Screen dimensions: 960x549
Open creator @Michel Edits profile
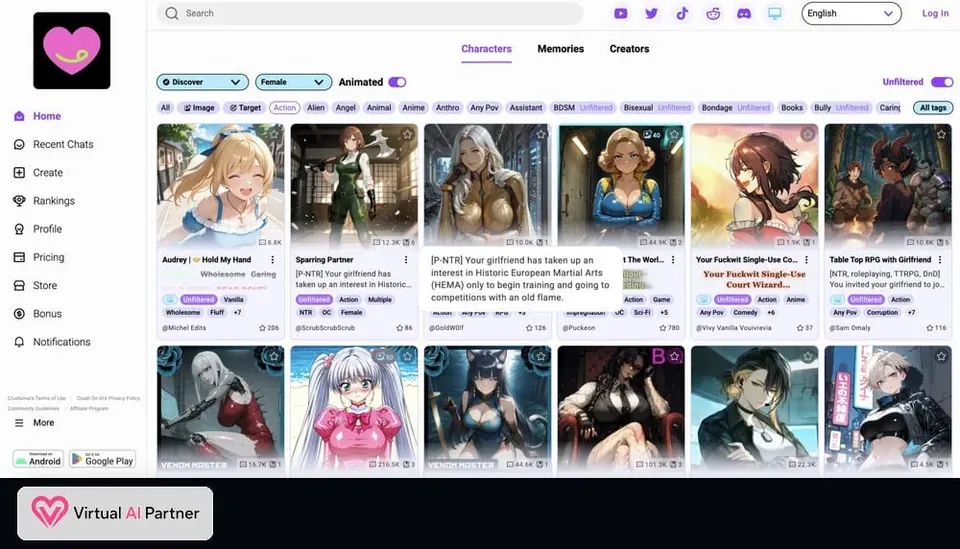click(184, 328)
